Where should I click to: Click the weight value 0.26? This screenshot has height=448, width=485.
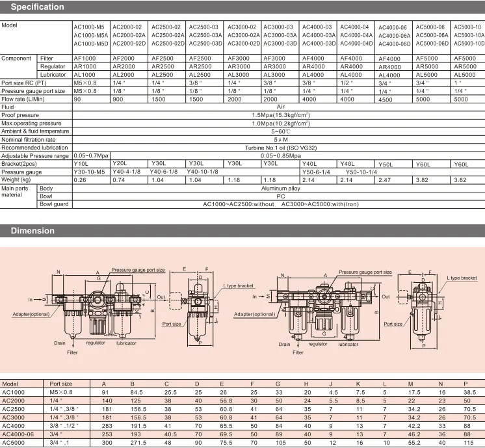[x=80, y=180]
